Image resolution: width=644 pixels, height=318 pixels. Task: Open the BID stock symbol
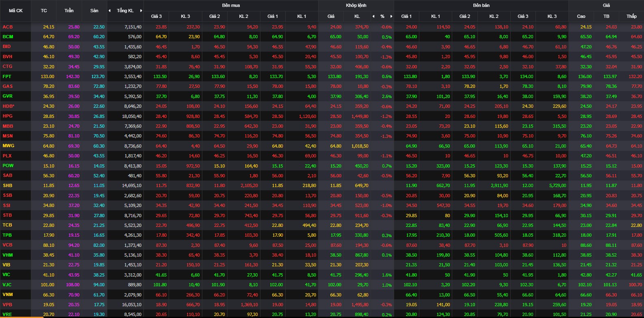click(x=7, y=47)
